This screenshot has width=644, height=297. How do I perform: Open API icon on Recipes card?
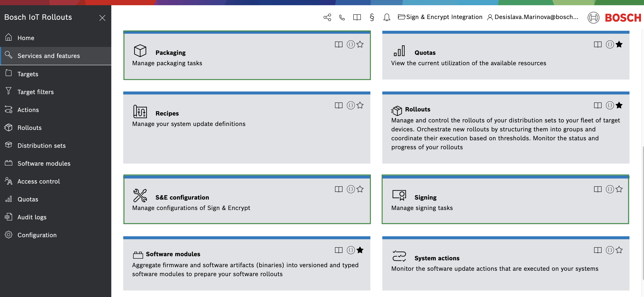tap(351, 105)
